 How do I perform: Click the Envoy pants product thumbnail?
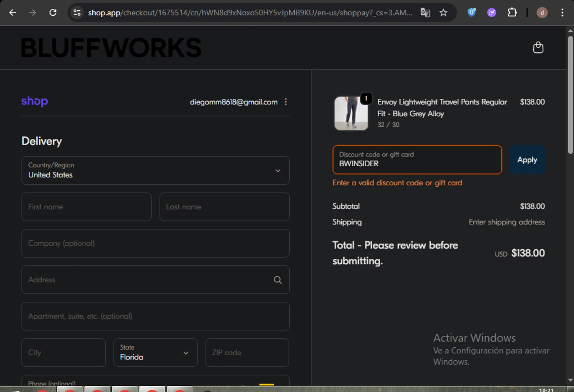coord(351,113)
